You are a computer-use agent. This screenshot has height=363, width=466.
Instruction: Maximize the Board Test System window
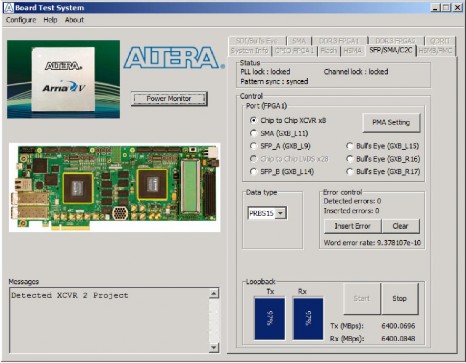coord(446,7)
